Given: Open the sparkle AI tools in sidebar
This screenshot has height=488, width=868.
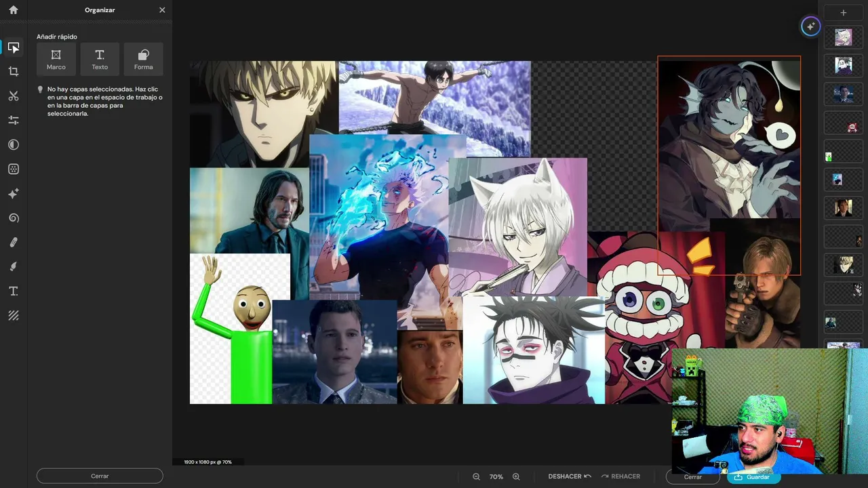Looking at the screenshot, I should click(x=14, y=193).
